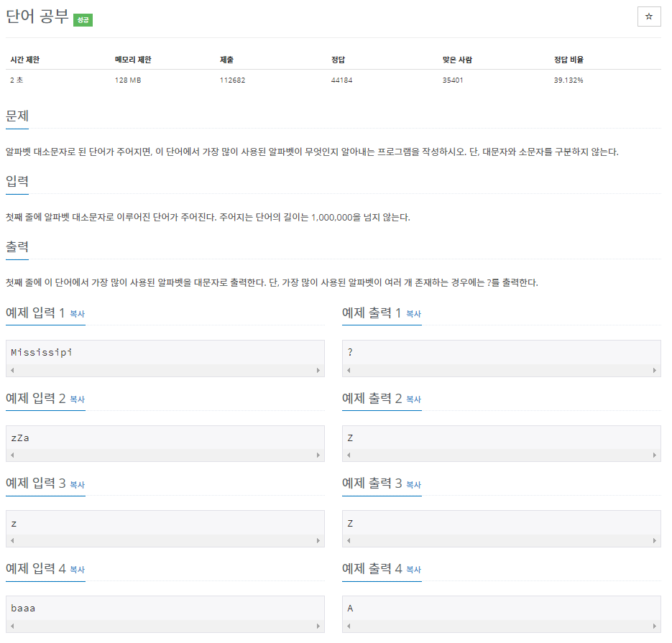The width and height of the screenshot is (672, 643).
Task: Click left scroll arrow under 예제 출력 3 box
Action: 349,540
